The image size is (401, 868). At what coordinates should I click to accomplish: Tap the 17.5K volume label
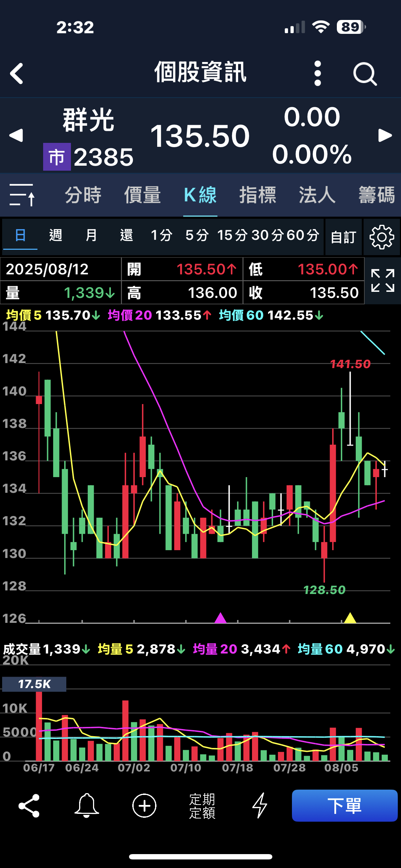(x=34, y=684)
